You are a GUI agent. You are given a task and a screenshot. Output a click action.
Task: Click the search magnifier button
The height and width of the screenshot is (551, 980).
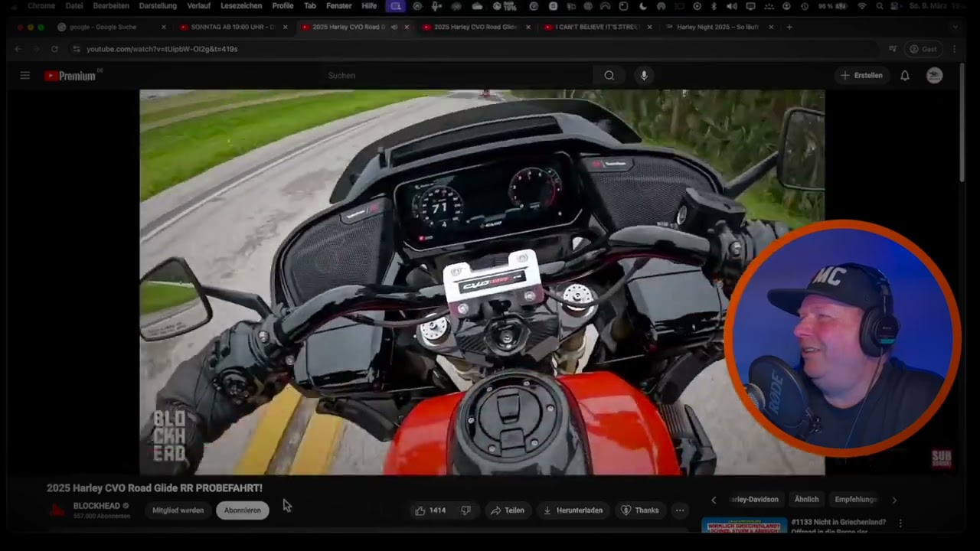[609, 76]
